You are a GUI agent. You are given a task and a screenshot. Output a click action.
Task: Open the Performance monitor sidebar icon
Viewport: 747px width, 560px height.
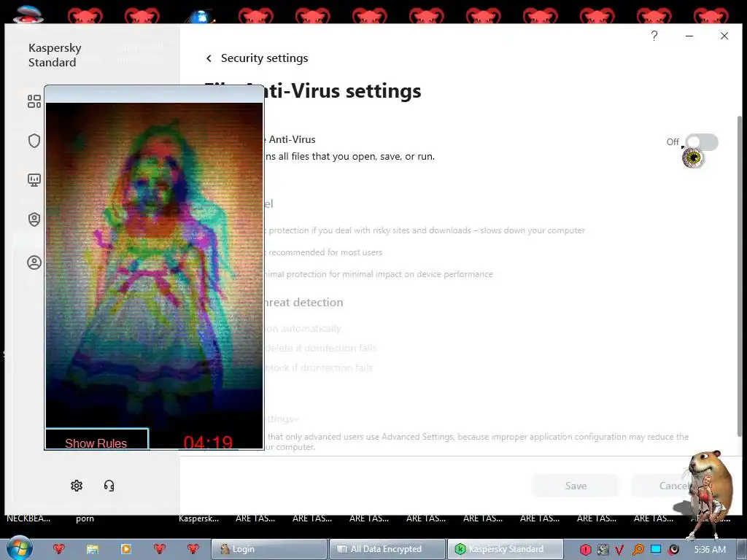pos(34,179)
